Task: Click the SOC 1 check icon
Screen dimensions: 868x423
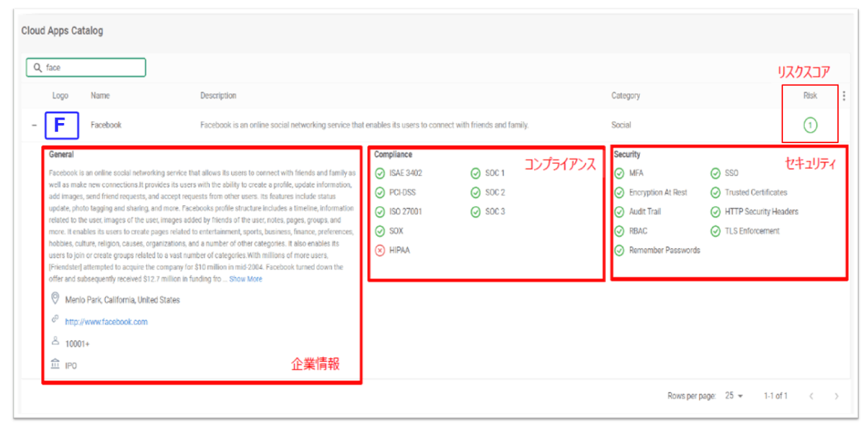Action: [x=476, y=174]
